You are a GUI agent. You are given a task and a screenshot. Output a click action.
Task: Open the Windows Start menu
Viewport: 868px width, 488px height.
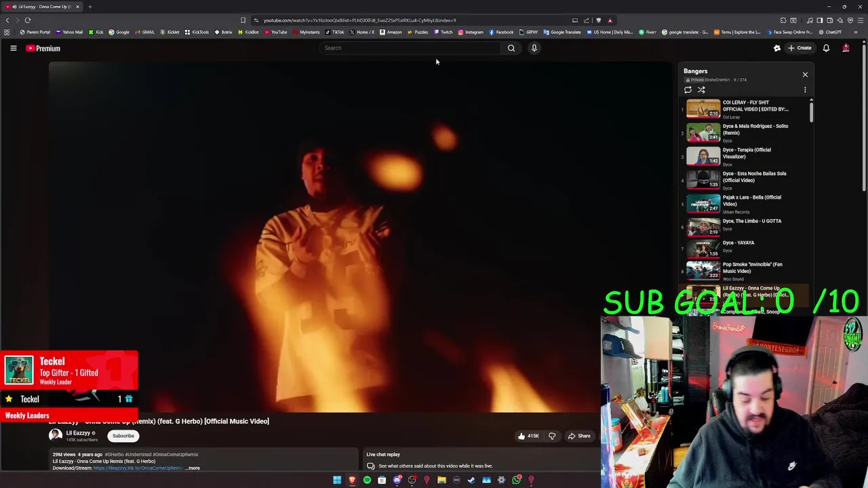[x=337, y=480]
